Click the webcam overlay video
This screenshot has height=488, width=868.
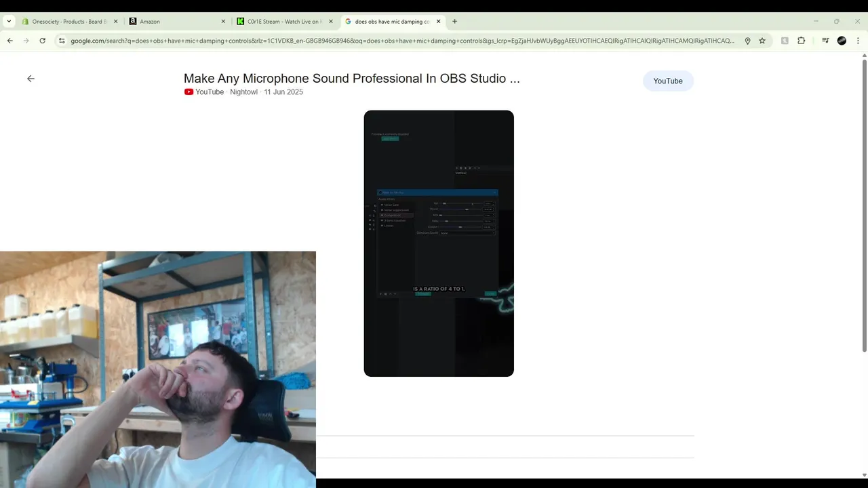[x=158, y=369]
